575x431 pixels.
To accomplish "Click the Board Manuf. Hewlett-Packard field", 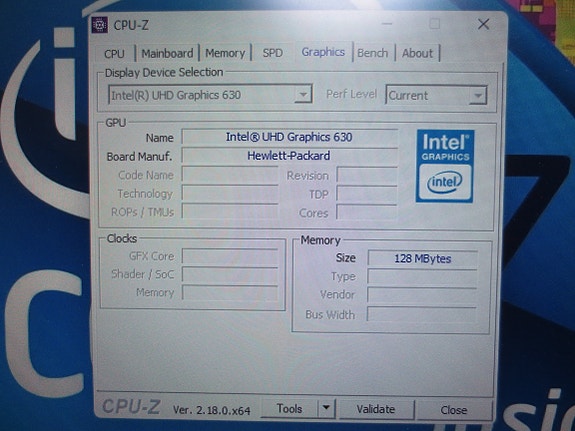I will click(x=290, y=156).
